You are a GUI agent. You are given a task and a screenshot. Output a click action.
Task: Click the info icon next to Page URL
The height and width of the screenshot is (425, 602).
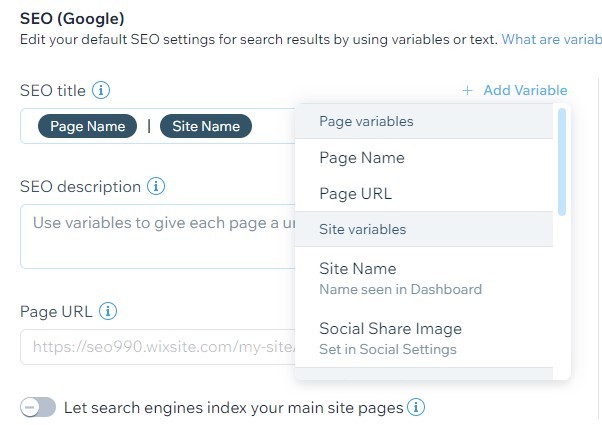coord(108,311)
